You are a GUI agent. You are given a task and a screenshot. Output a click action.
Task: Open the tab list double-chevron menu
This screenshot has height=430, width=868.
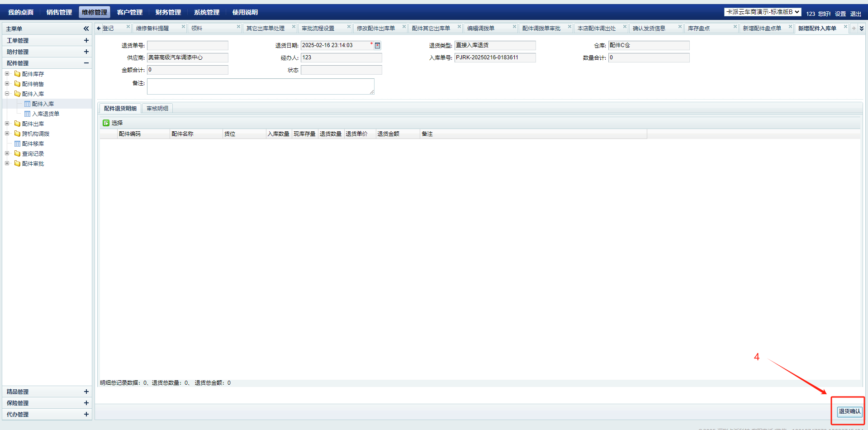(x=862, y=28)
